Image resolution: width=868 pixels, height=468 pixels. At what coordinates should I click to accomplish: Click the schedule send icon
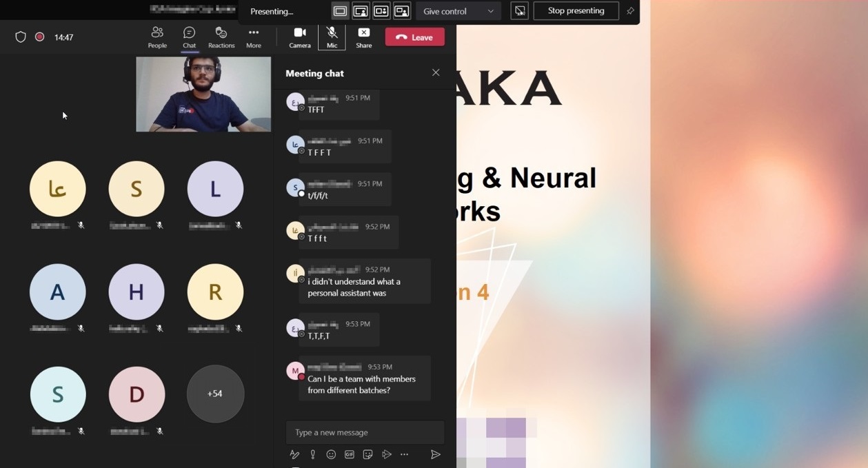(x=386, y=454)
